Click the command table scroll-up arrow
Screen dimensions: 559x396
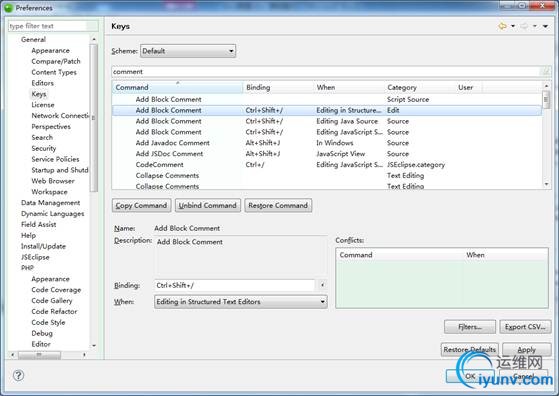tap(547, 86)
